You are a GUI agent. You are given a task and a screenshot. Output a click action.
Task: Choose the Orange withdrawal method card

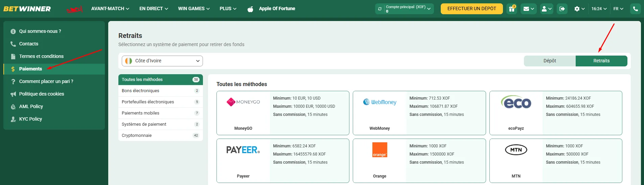point(419,161)
